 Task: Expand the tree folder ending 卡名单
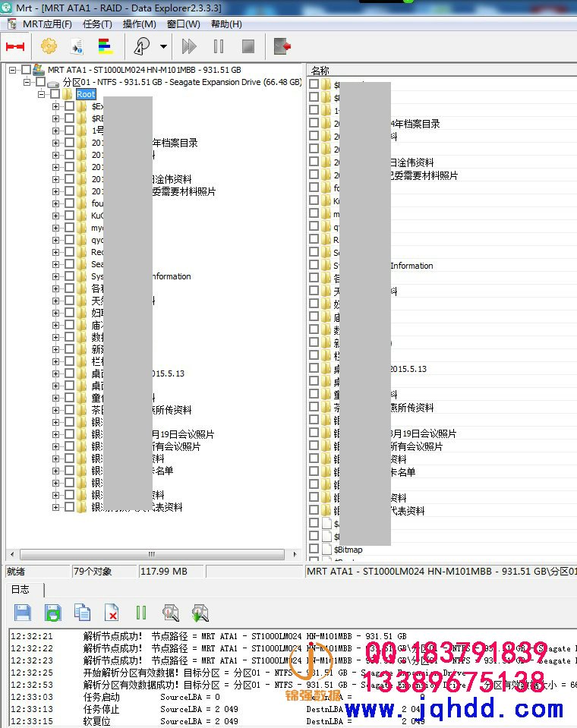click(x=55, y=471)
